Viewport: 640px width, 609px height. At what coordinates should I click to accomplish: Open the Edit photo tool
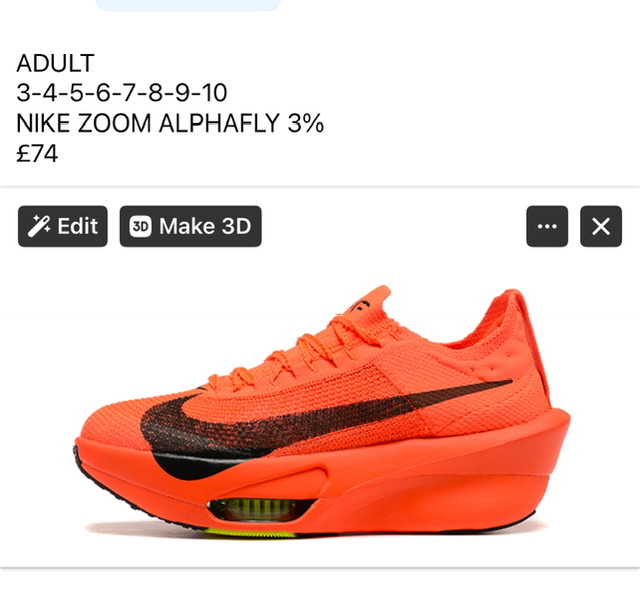pos(62,226)
